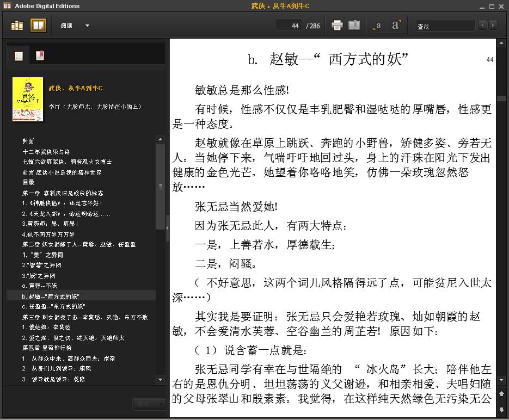This screenshot has height=420, width=509.
Task: Click the page number 44 in margin
Action: tap(490, 60)
